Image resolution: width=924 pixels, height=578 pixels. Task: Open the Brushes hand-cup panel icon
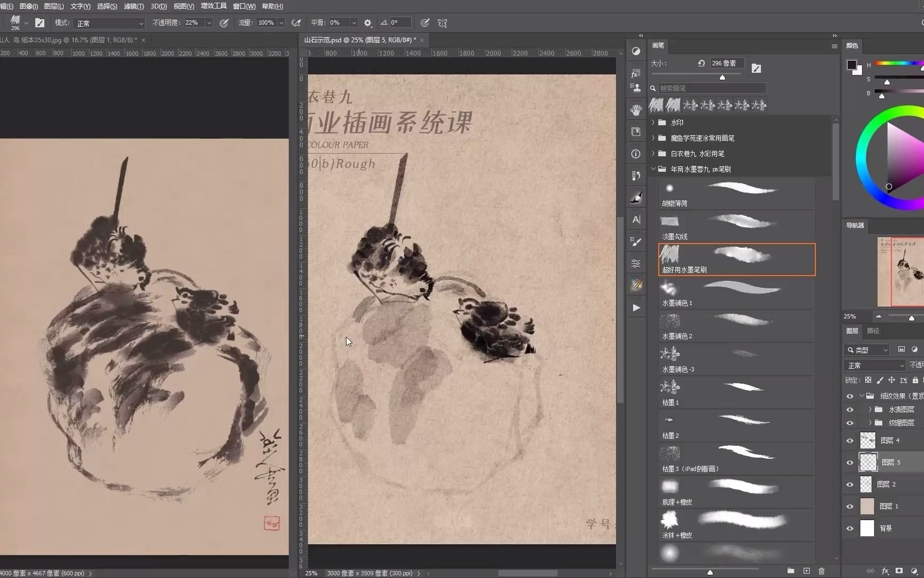(x=636, y=110)
